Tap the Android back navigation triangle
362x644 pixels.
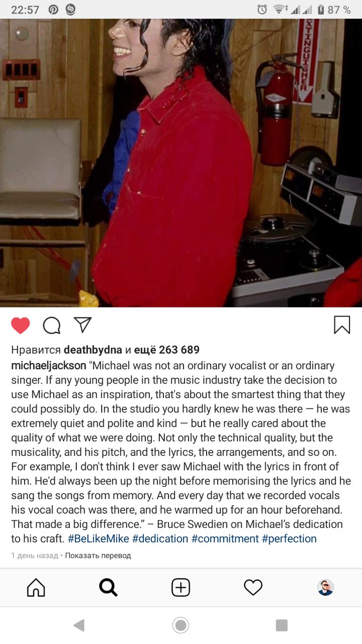(x=79, y=625)
